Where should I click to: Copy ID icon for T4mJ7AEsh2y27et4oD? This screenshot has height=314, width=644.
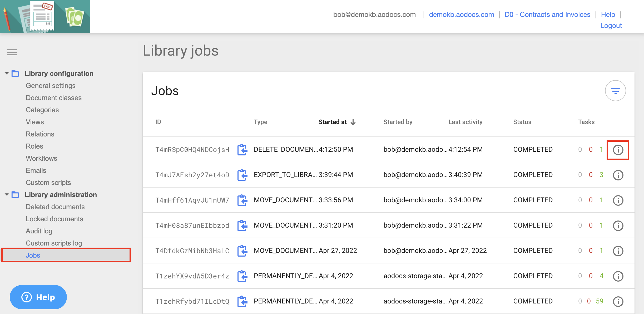coord(242,175)
